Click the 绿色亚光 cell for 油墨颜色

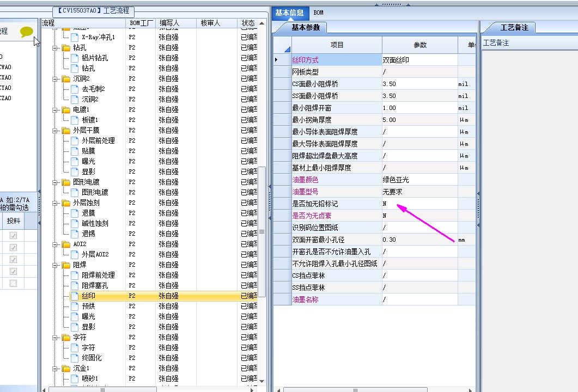(420, 180)
